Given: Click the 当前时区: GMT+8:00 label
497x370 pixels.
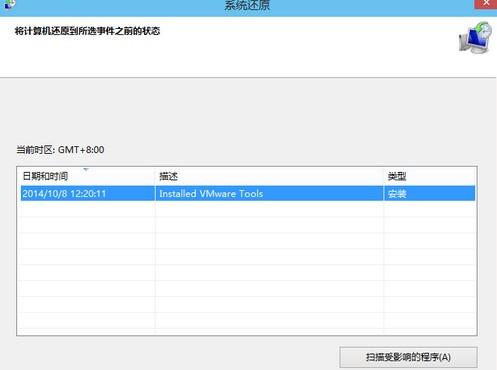Looking at the screenshot, I should (x=60, y=150).
